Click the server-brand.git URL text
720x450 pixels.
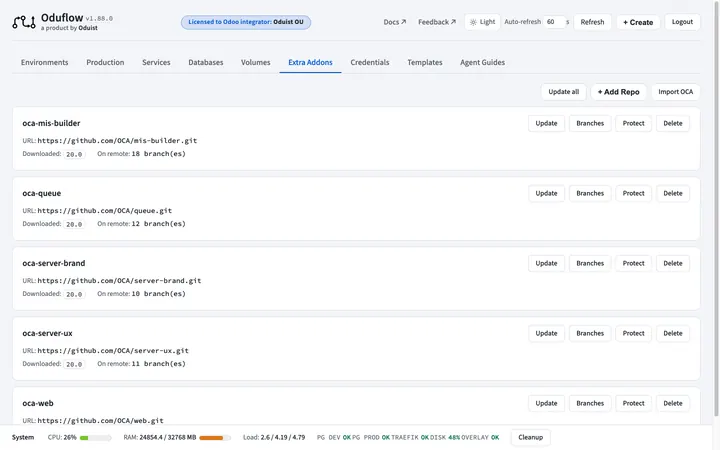[x=119, y=281]
